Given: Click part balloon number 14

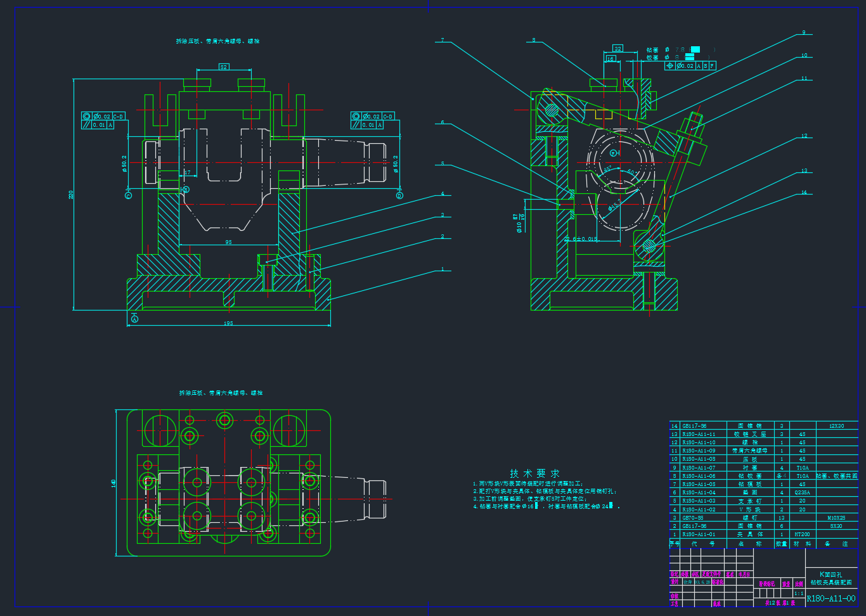Looking at the screenshot, I should (804, 193).
